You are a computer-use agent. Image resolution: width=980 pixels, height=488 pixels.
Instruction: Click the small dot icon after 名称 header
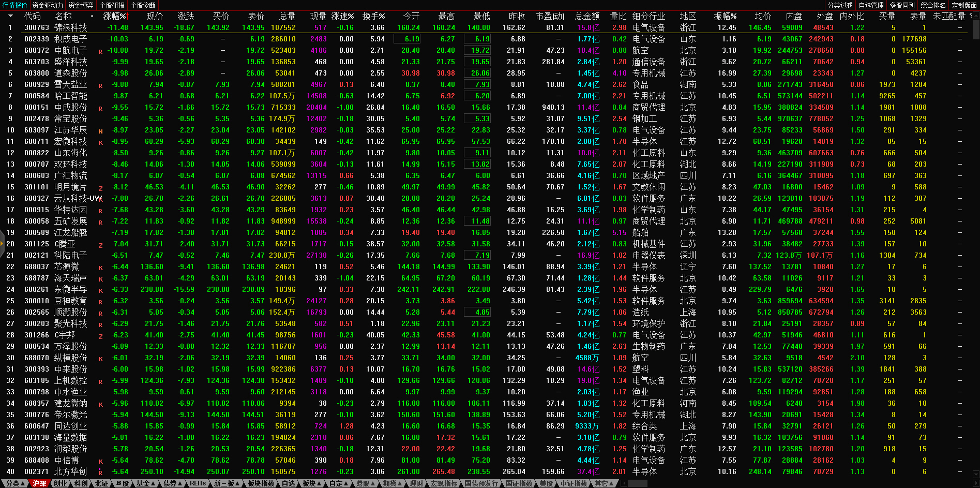(x=92, y=17)
